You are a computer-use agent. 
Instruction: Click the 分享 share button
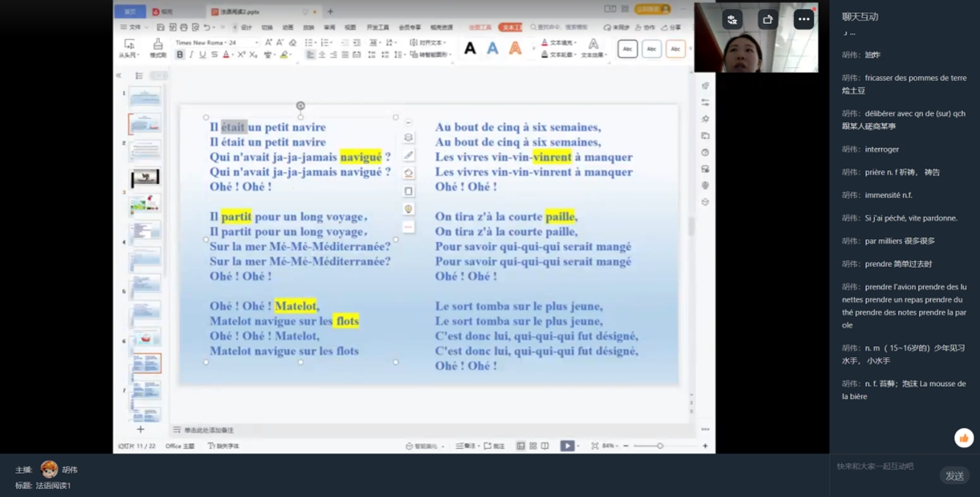coord(672,28)
